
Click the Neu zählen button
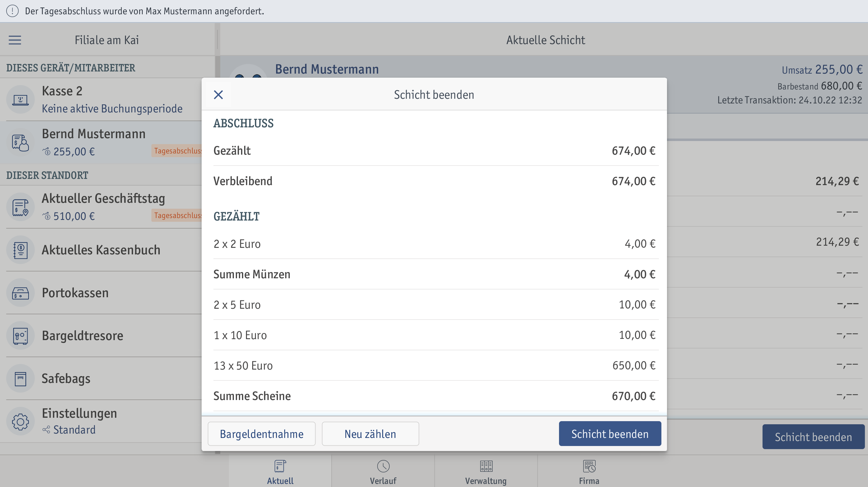tap(370, 434)
